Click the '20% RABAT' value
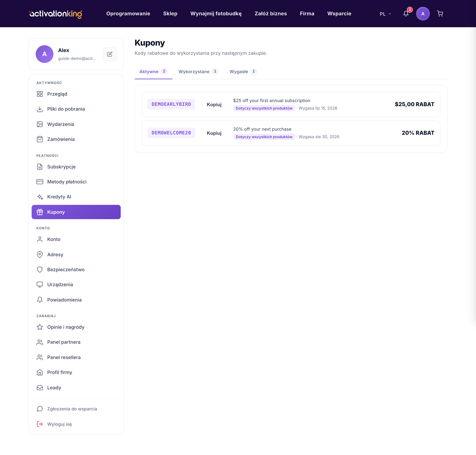This screenshot has height=455, width=476. point(418,133)
